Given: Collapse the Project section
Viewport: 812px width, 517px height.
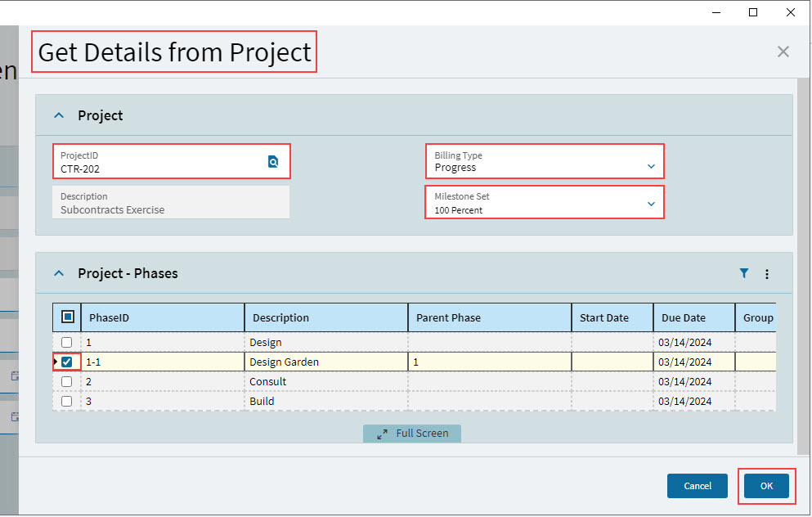Looking at the screenshot, I should (59, 115).
